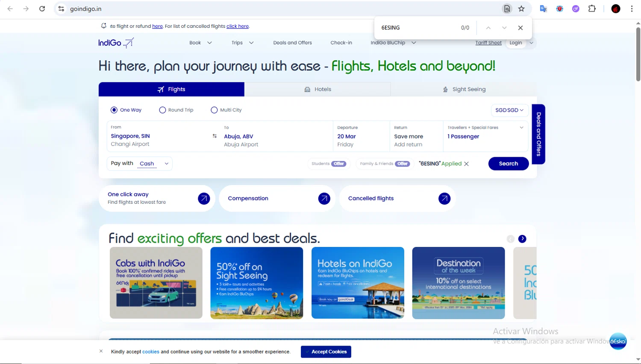Switch to the Hotels tab
Viewport: 641px width, 364px height.
tap(318, 89)
